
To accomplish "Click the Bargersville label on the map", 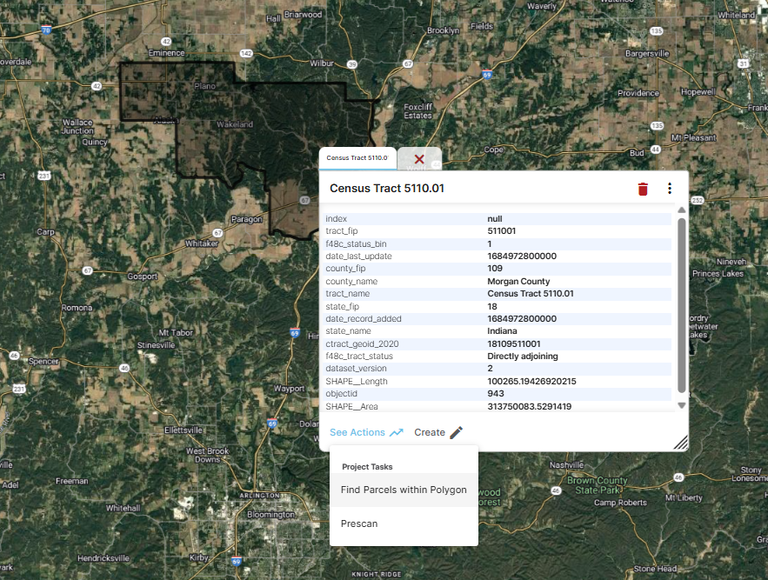I will 647,53.
